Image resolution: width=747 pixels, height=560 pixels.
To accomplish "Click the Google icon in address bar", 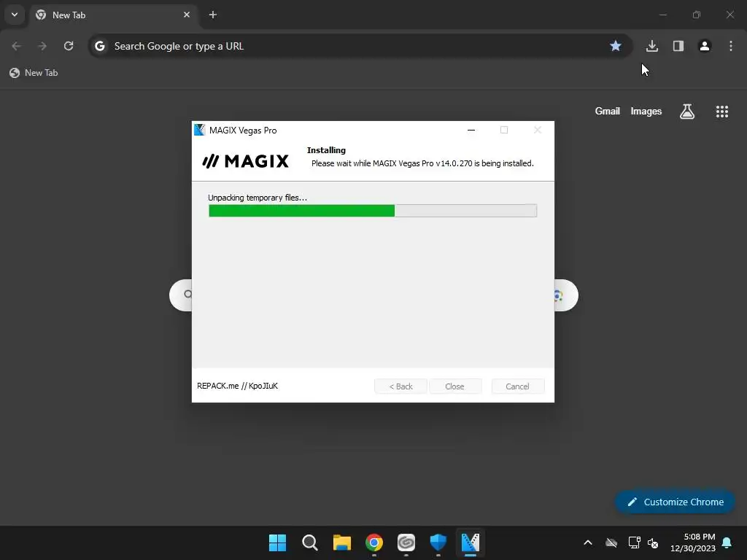I will tap(99, 46).
